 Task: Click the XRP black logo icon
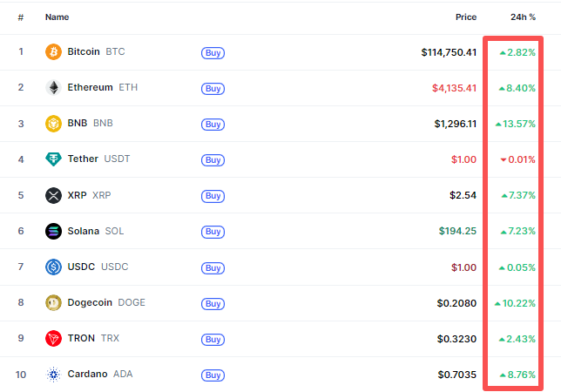[54, 195]
